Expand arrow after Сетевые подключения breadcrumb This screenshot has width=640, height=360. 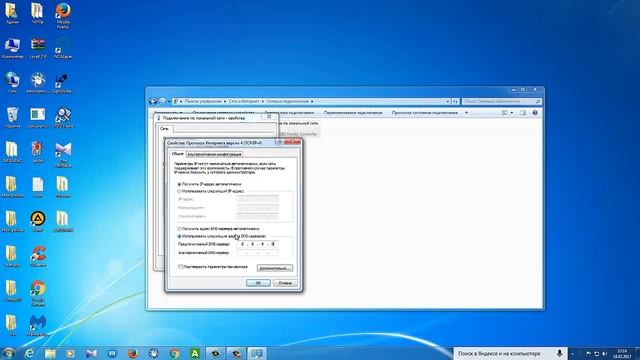click(312, 101)
